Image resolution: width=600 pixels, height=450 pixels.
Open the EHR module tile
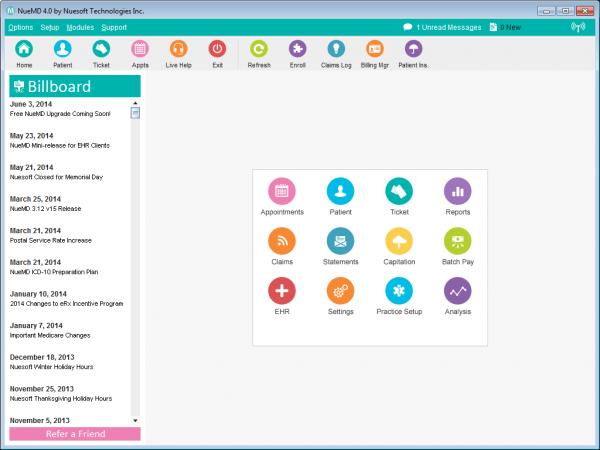point(282,291)
